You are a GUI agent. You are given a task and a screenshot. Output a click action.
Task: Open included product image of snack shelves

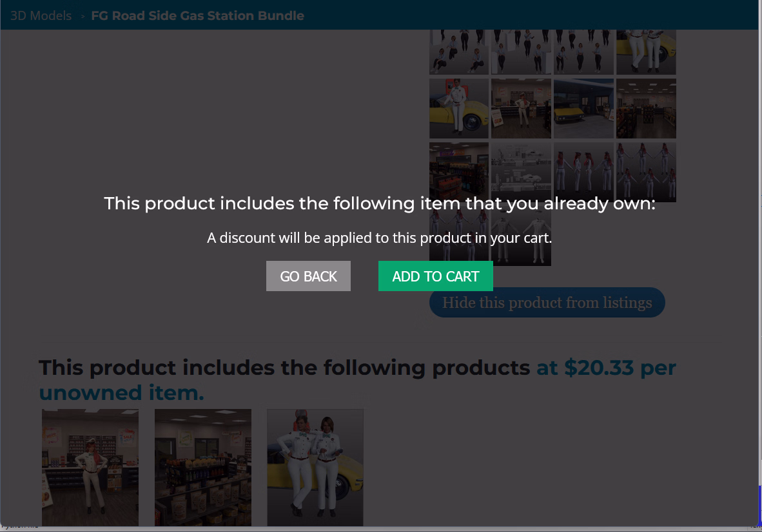203,467
